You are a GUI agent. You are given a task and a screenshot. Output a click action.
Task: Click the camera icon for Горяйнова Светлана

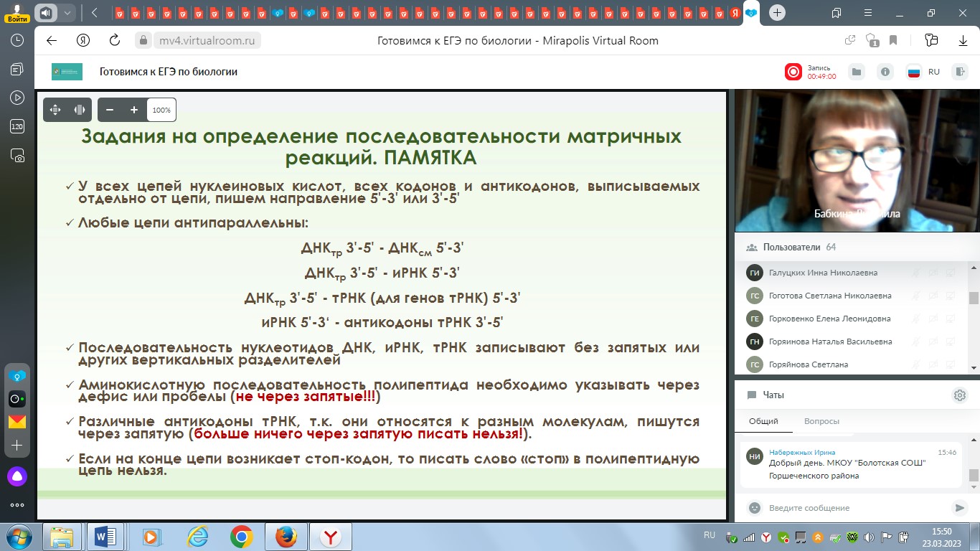click(x=933, y=364)
